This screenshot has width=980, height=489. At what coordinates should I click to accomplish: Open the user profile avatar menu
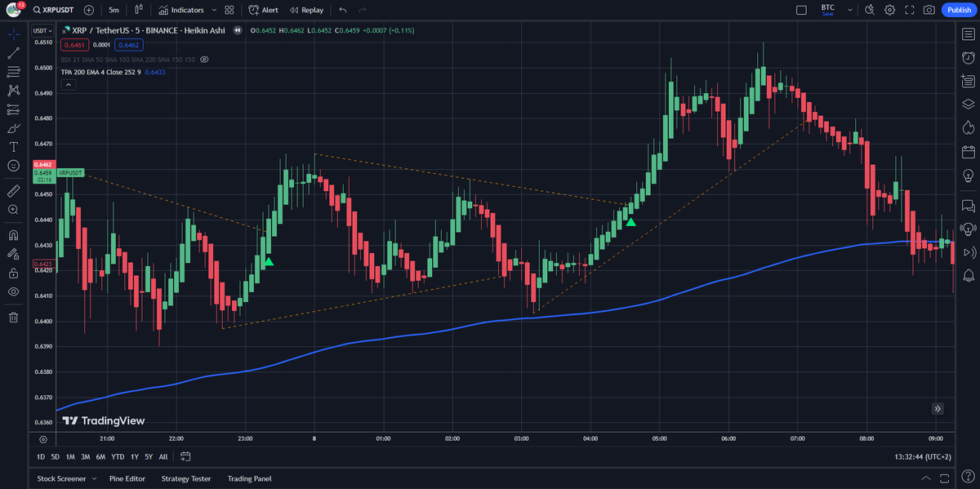15,10
